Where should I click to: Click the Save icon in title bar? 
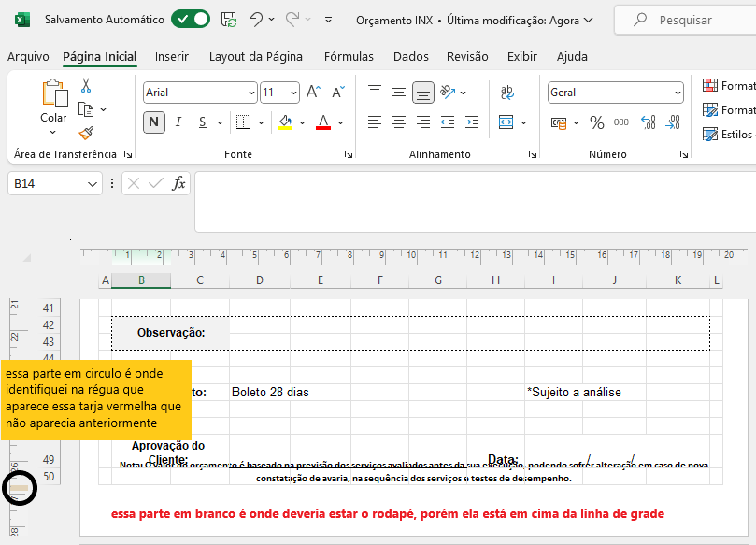229,20
